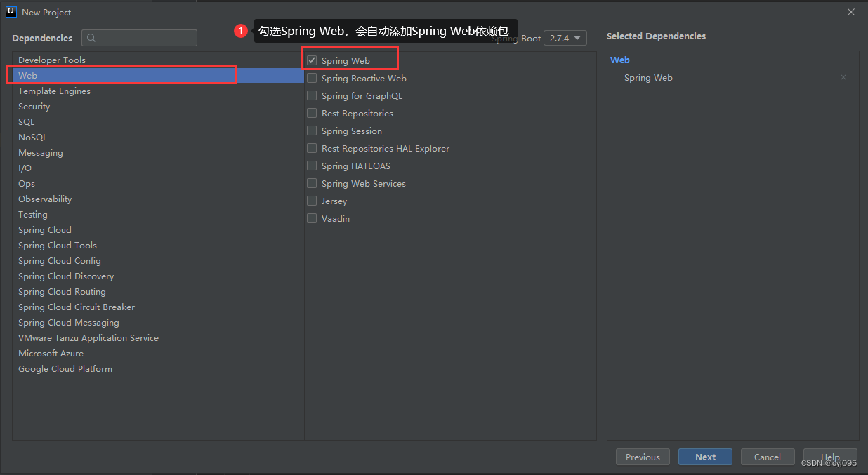
Task: Select Spring Cloud Discovery category
Action: pos(158,276)
